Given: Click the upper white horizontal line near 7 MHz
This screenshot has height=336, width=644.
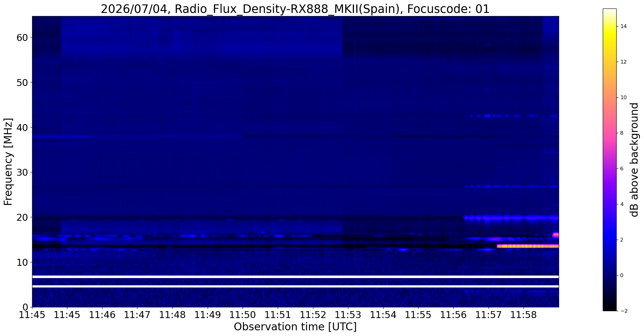Looking at the screenshot, I should click(x=295, y=276).
